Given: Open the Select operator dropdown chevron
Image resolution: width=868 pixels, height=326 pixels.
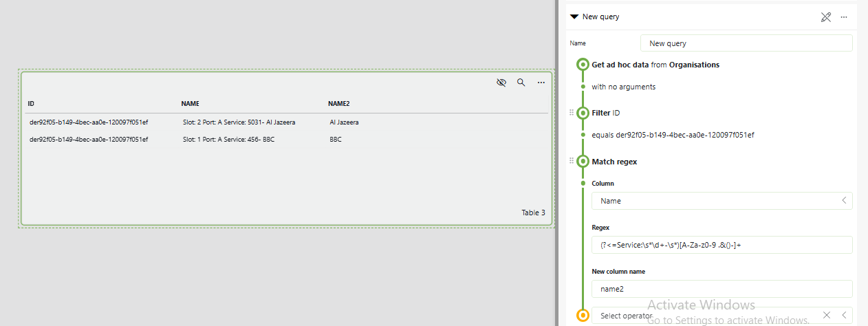Looking at the screenshot, I should point(843,315).
